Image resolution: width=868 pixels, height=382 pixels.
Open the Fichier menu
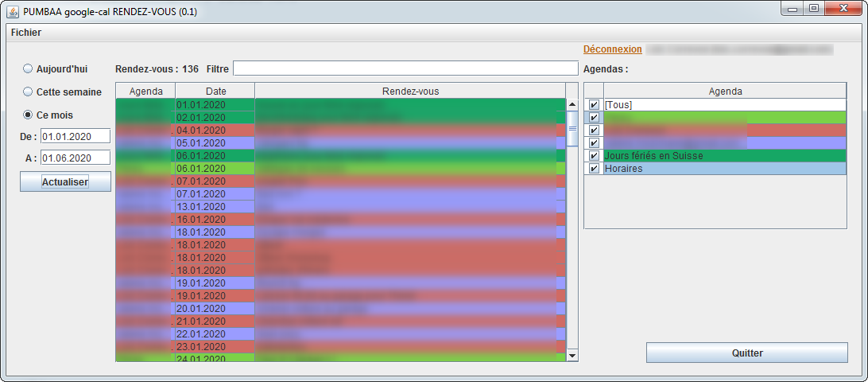(x=26, y=32)
